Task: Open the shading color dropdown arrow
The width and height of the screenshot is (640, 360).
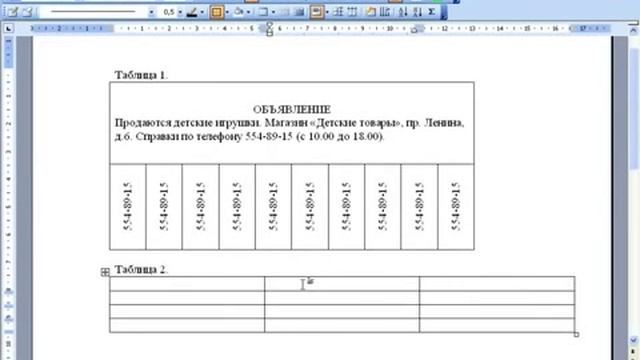Action: pyautogui.click(x=249, y=13)
